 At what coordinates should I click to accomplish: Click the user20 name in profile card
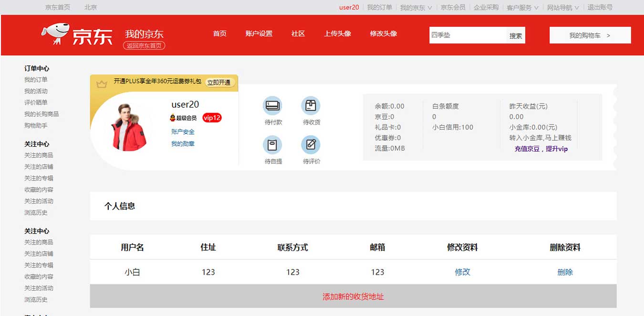pyautogui.click(x=185, y=105)
